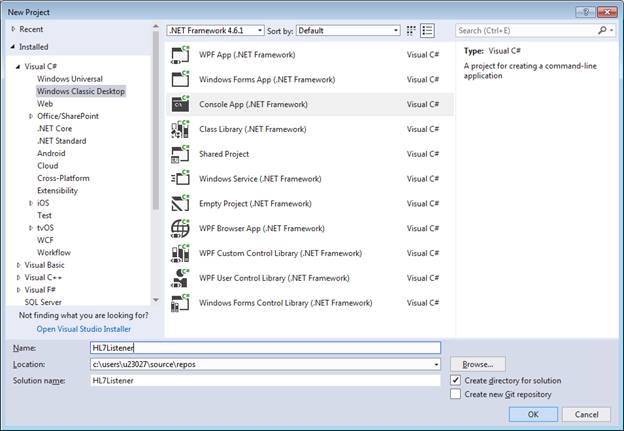Select the Test category
The image size is (624, 431).
pos(45,215)
